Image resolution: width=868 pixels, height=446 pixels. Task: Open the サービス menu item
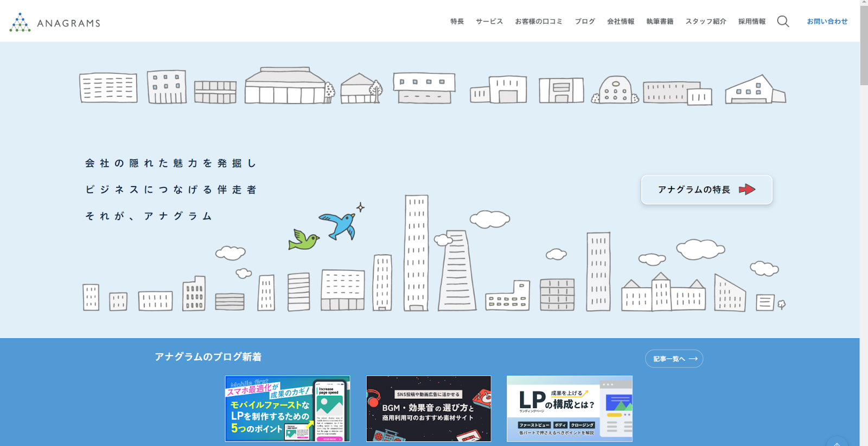pyautogui.click(x=489, y=22)
